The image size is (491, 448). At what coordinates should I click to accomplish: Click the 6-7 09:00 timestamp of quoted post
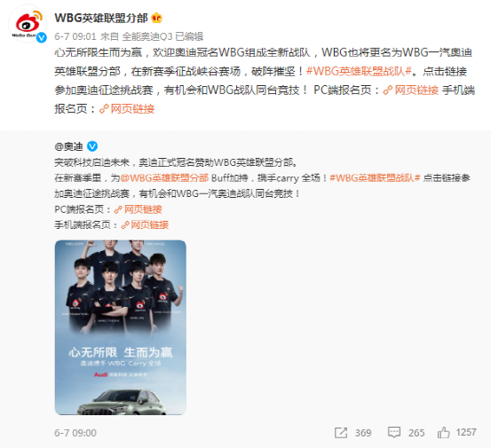pyautogui.click(x=75, y=433)
